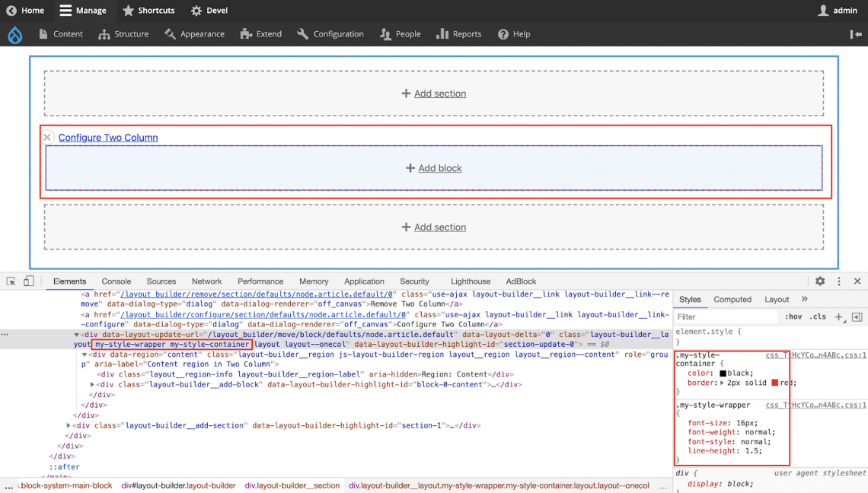The width and height of the screenshot is (868, 493).
Task: Open DevTools settings gear
Action: click(820, 281)
